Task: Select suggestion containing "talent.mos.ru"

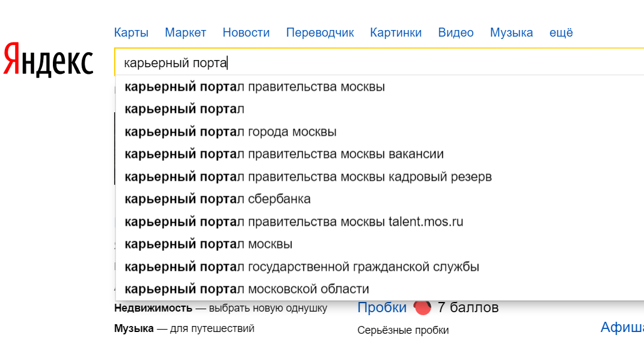Action: [x=294, y=222]
